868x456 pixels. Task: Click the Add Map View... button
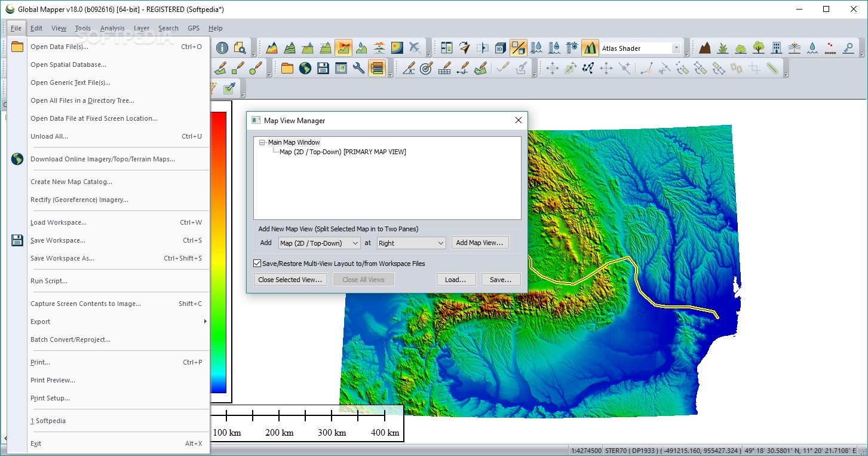(480, 243)
